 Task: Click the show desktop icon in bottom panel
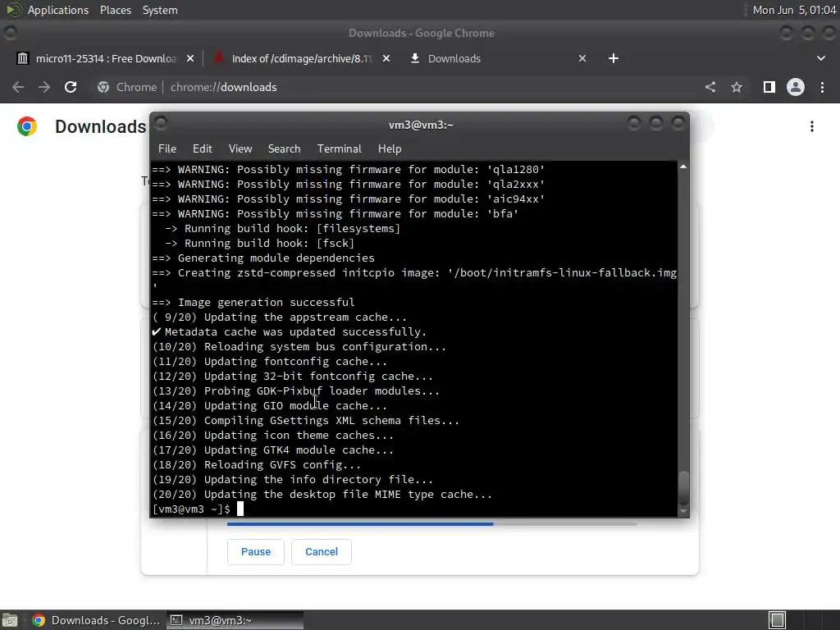(10, 620)
